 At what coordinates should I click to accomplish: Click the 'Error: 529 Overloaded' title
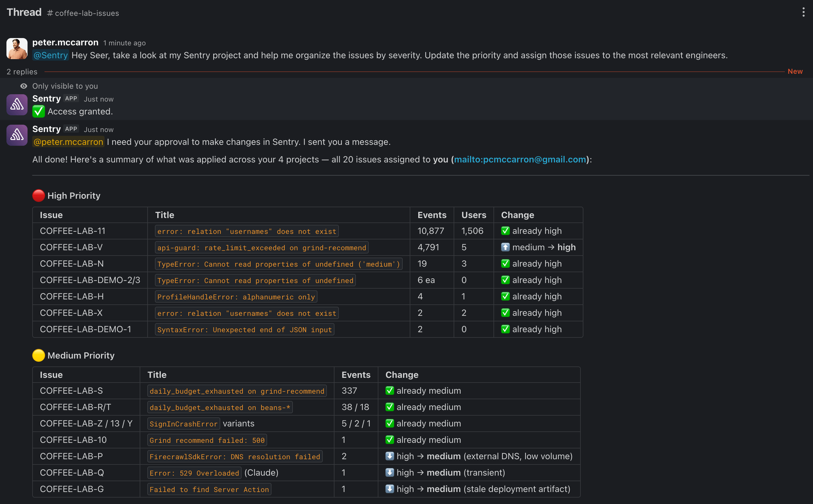(194, 473)
